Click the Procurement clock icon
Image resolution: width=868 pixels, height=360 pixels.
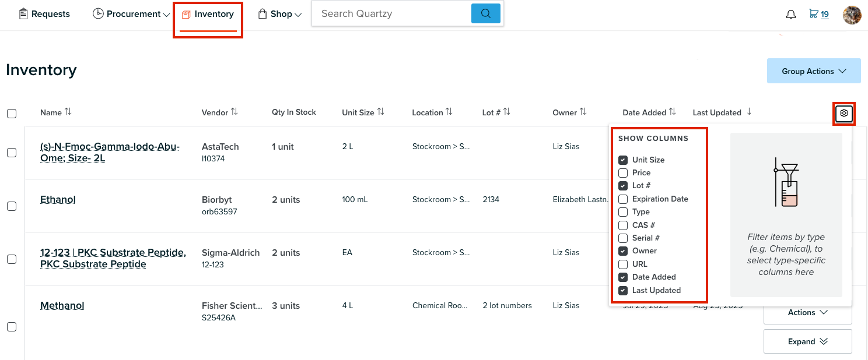(x=98, y=13)
